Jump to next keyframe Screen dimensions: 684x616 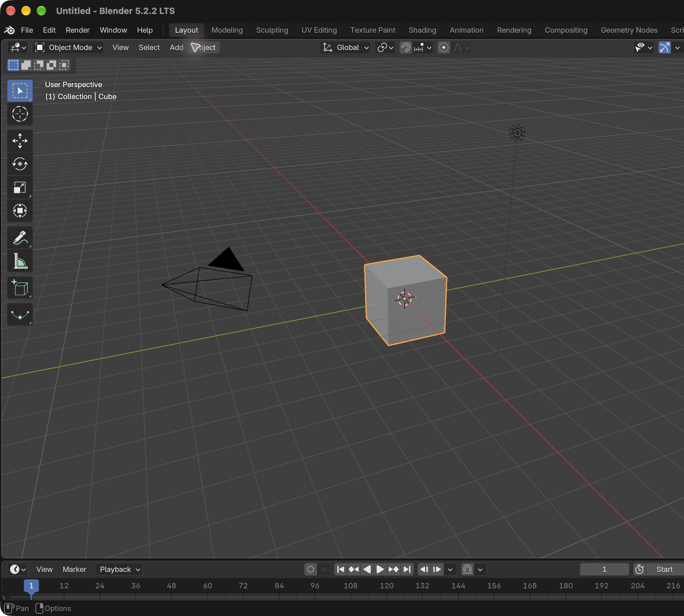394,569
